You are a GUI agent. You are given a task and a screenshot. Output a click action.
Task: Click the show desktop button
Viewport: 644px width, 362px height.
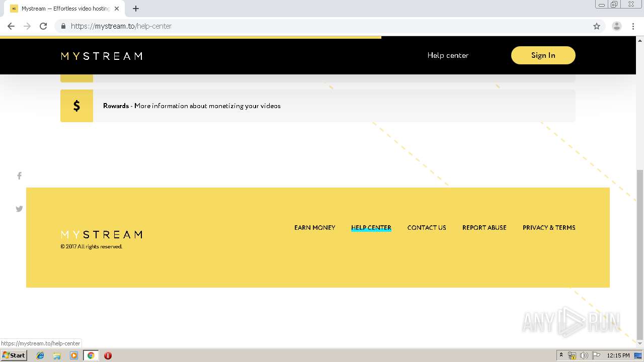coord(638,355)
